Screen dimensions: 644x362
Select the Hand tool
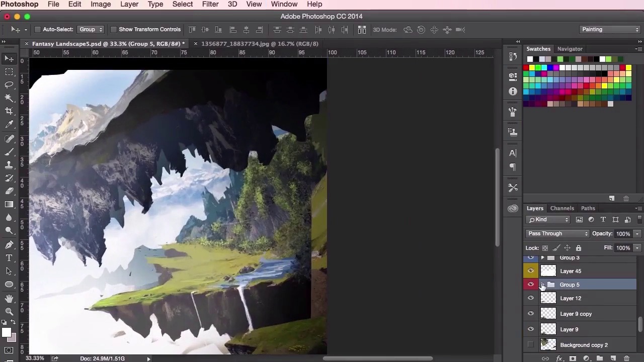click(9, 299)
